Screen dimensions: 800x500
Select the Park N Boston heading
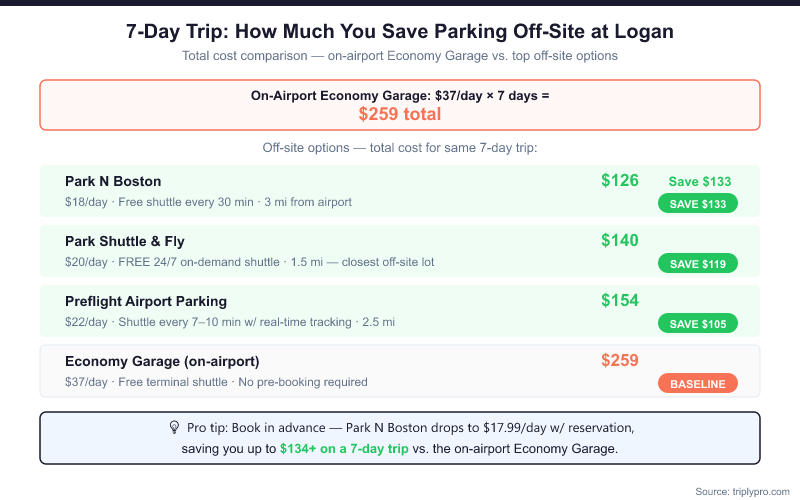(x=113, y=181)
